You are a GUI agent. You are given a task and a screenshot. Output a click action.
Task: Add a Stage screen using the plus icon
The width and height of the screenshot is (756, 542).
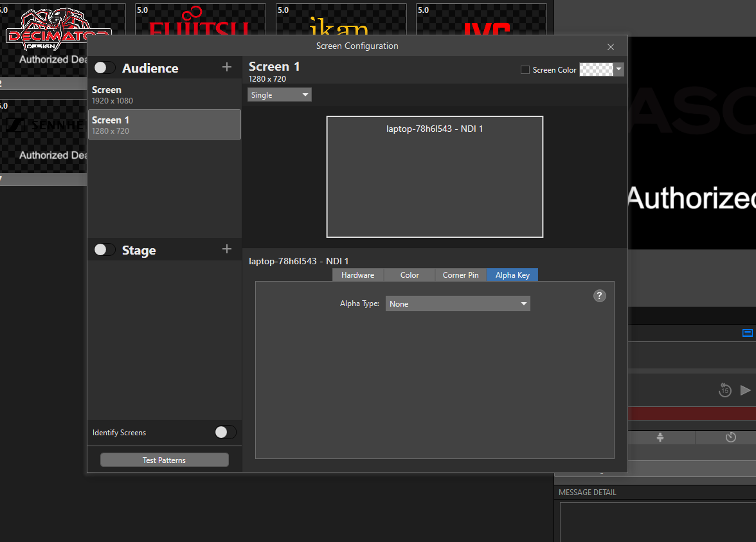coord(226,249)
